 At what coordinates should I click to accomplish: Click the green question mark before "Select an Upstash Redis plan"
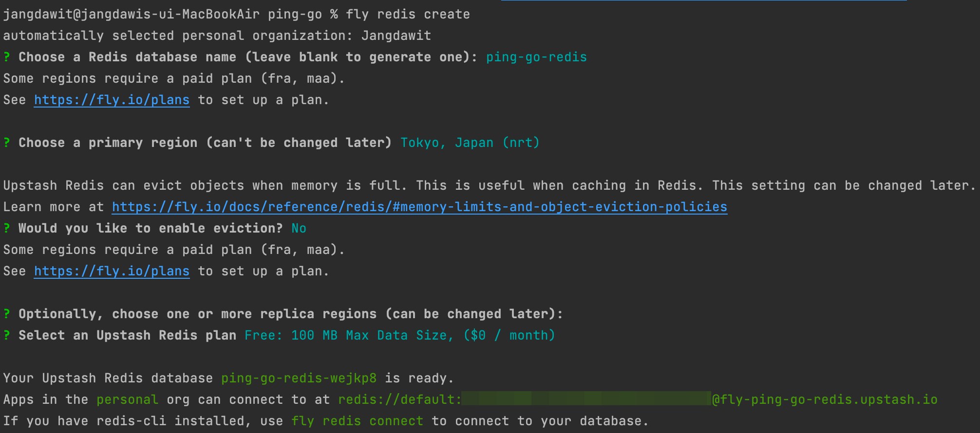tap(7, 335)
